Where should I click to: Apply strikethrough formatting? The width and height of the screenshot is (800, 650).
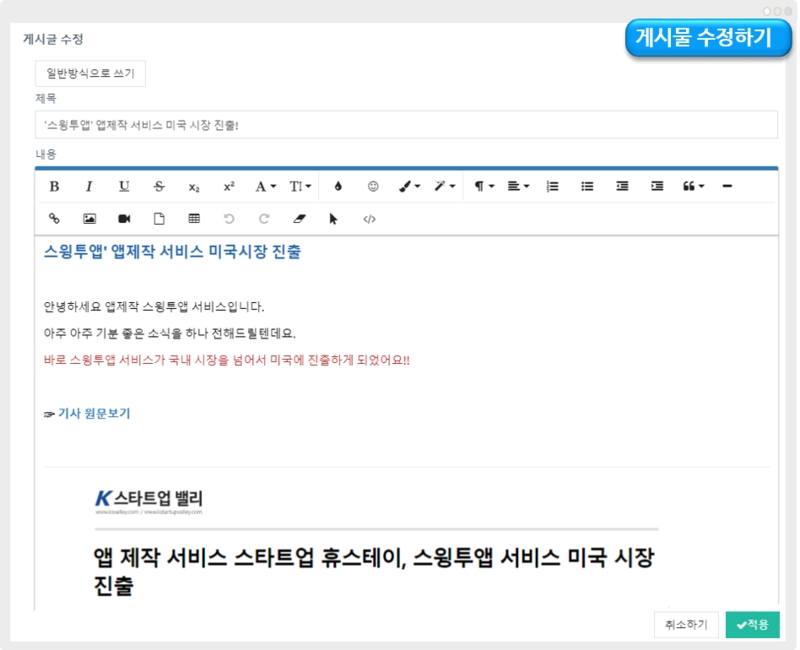pyautogui.click(x=159, y=186)
